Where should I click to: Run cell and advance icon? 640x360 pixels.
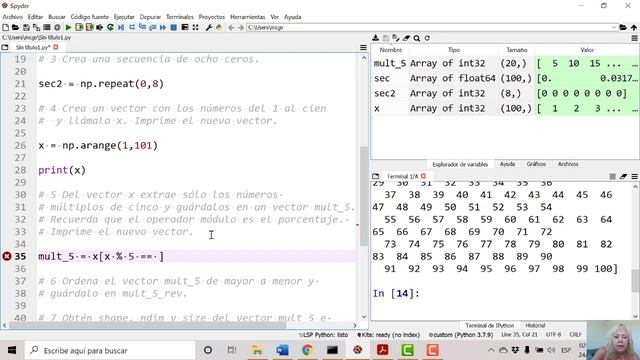(x=89, y=27)
